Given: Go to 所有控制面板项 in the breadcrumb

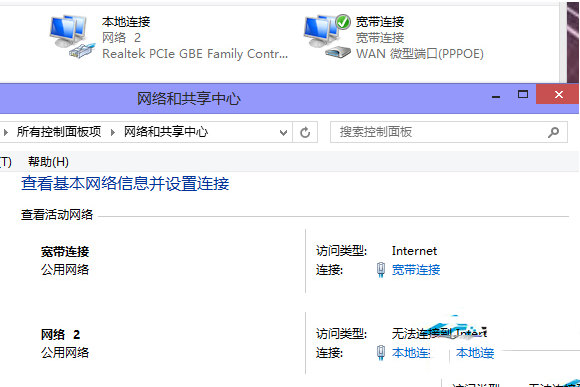Looking at the screenshot, I should click(x=59, y=132).
